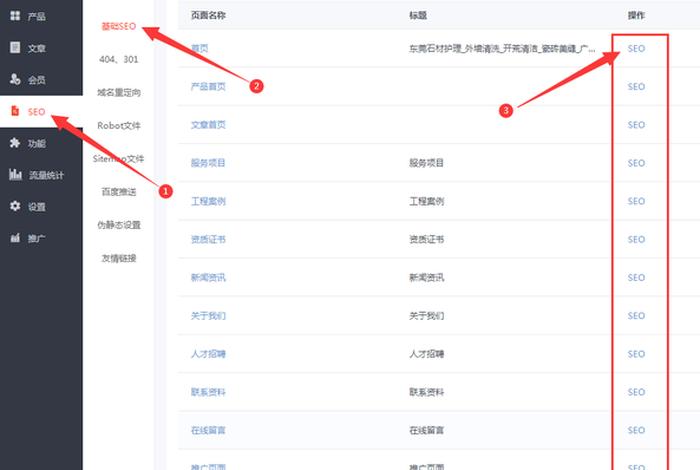Image resolution: width=700 pixels, height=470 pixels.
Task: Click 联系资料 text in the 标题 column
Action: [426, 392]
